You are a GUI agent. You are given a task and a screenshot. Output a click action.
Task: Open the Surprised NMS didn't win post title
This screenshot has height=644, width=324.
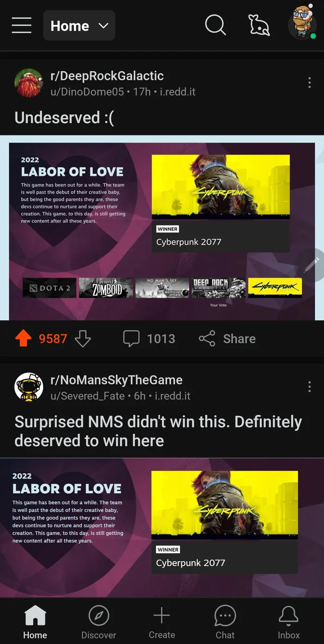(158, 431)
